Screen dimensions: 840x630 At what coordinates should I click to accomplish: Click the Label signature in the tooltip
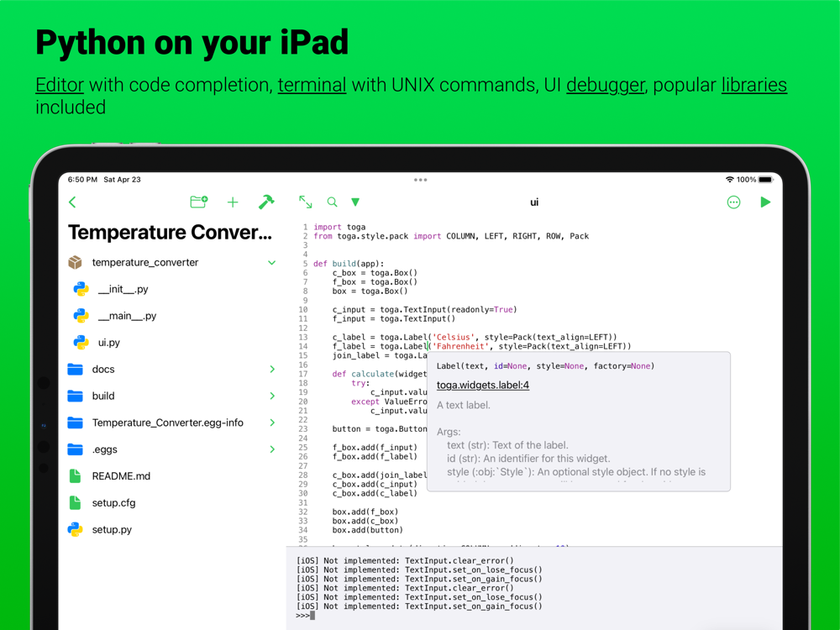[545, 366]
